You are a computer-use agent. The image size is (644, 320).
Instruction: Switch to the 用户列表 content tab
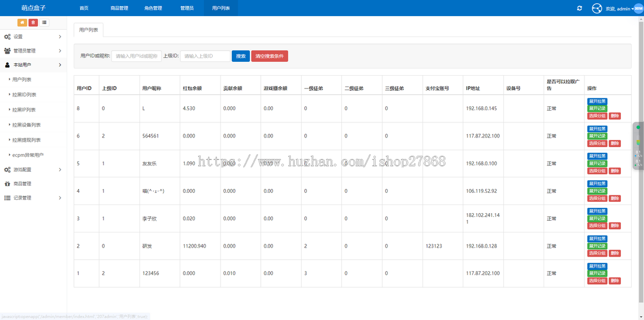89,30
